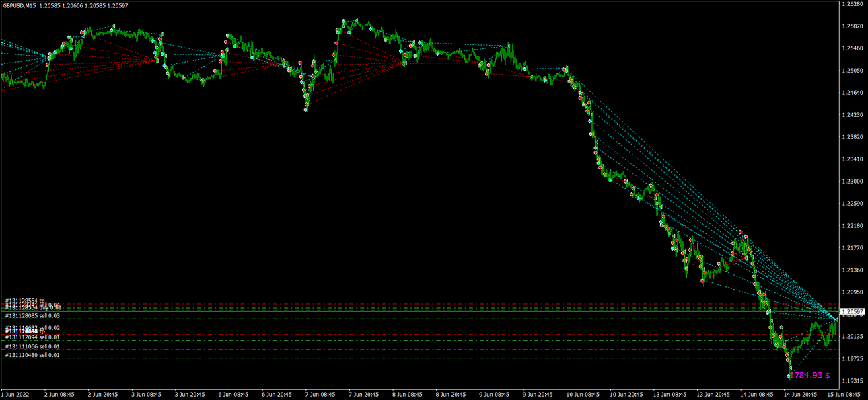Viewport: 868px width, 400px height.
Task: Click the 1.23000 price scale value
Action: pos(852,182)
